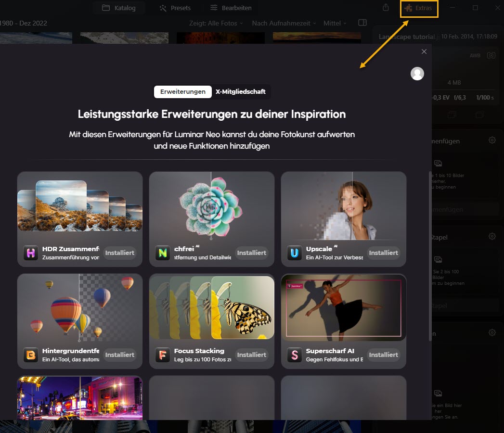The height and width of the screenshot is (433, 504).
Task: Close the extensions dialog with X
Action: [x=424, y=51]
